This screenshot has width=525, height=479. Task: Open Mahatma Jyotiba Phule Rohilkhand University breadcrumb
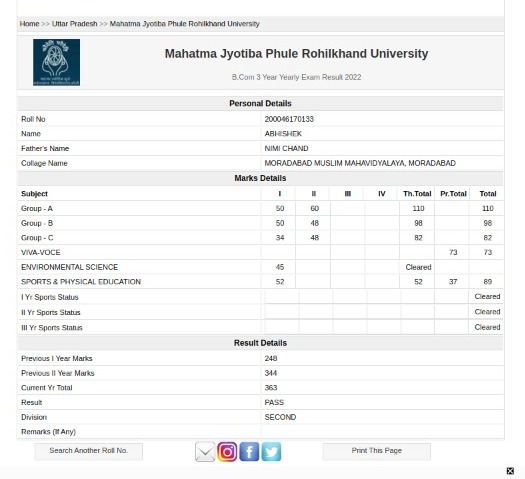coord(184,24)
